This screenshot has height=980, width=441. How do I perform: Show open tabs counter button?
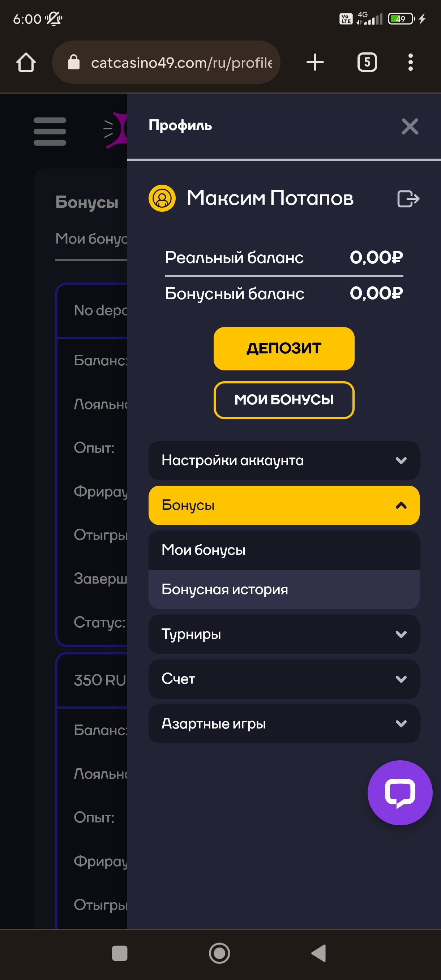[x=367, y=63]
